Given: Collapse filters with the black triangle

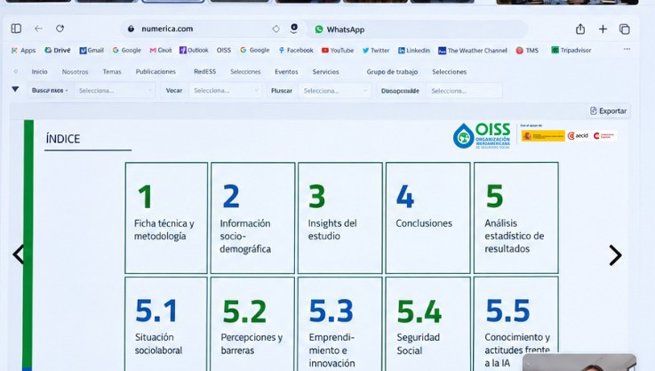Looking at the screenshot, I should coord(15,89).
